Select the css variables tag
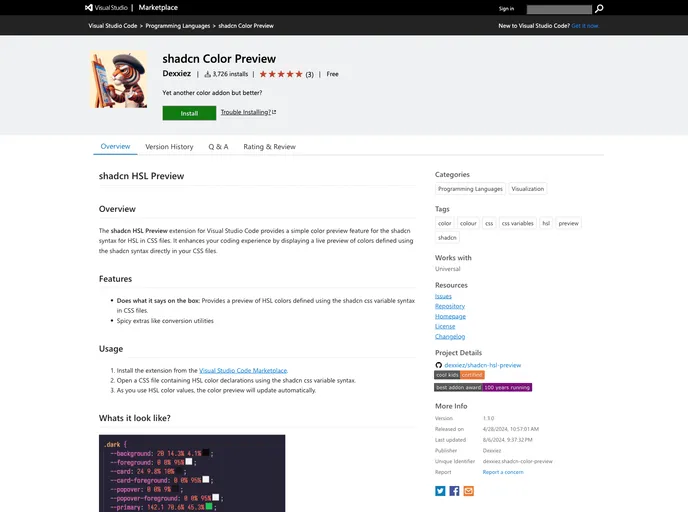 pos(518,223)
